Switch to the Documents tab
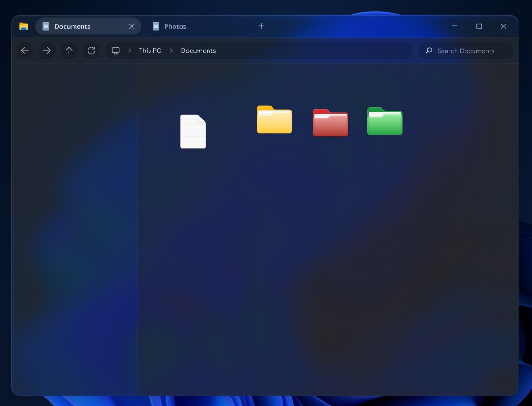Viewport: 532px width, 406px height. (x=88, y=26)
